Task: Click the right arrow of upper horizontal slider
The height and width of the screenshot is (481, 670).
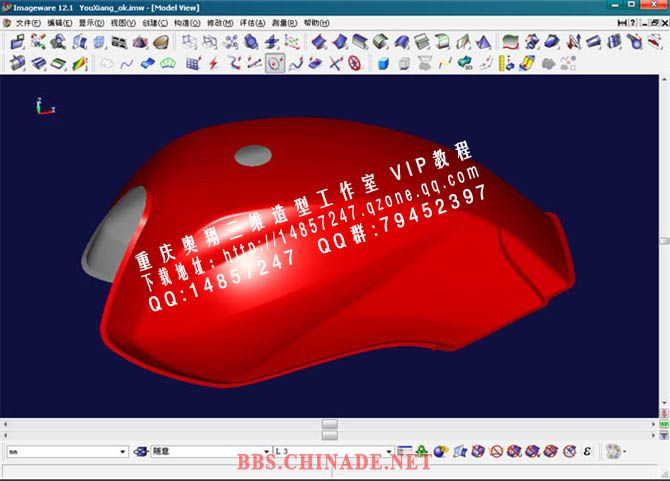Action: (x=653, y=424)
